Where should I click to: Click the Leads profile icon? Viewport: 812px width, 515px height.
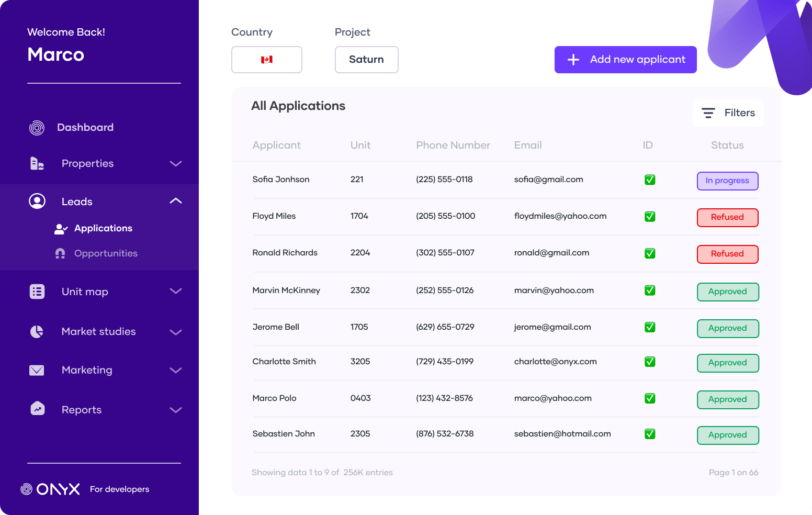pyautogui.click(x=37, y=201)
